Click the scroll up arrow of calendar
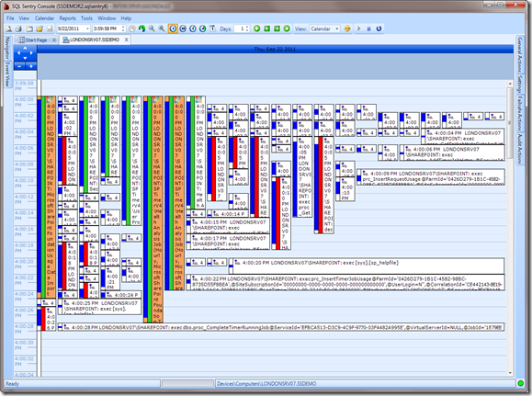The width and height of the screenshot is (532, 396). pyautogui.click(x=510, y=84)
